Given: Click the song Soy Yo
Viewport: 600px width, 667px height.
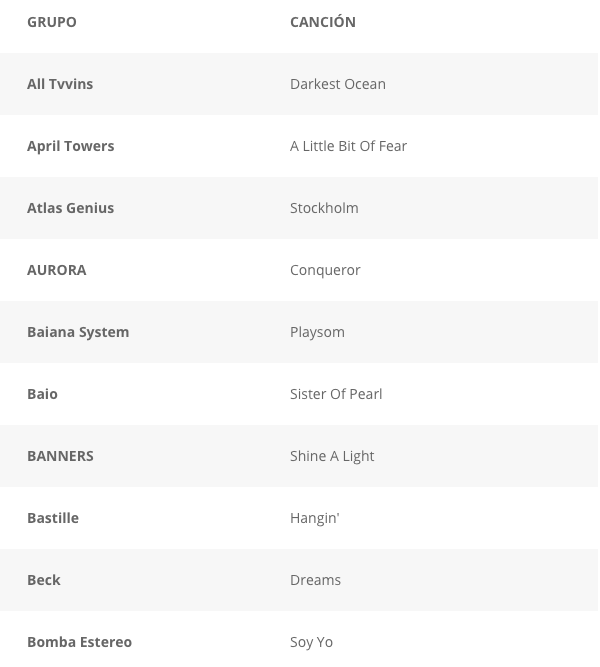Looking at the screenshot, I should [311, 642].
